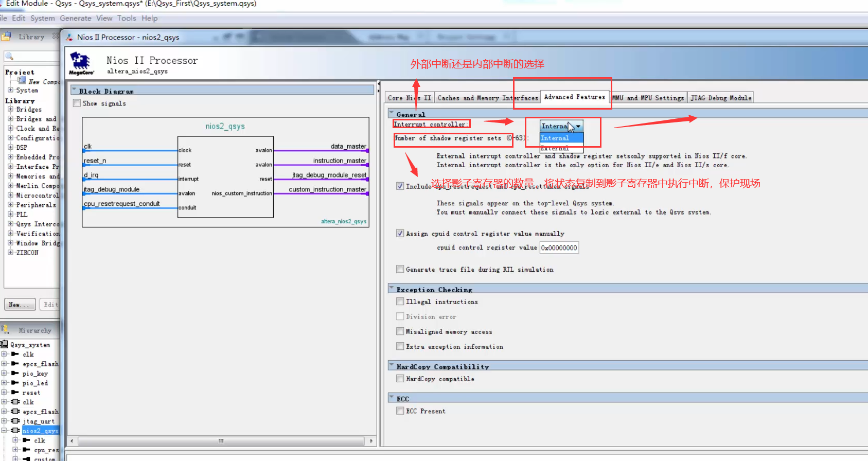
Task: Select the Advanced Features tab
Action: [575, 97]
